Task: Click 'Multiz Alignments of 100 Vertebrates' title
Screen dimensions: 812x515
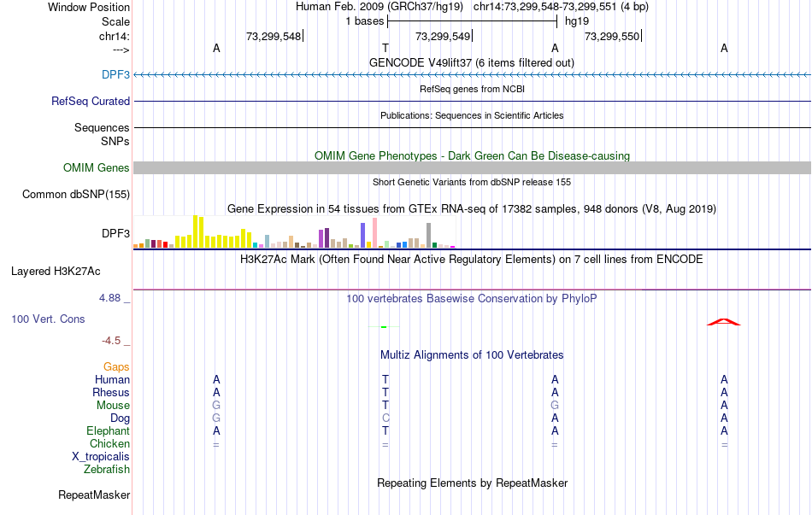Action: coord(472,355)
